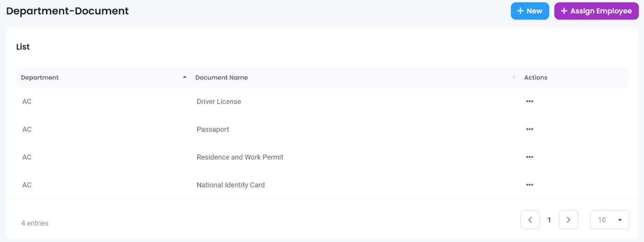Open actions menu for Driver License row
This screenshot has height=242, width=644.
pyautogui.click(x=529, y=101)
